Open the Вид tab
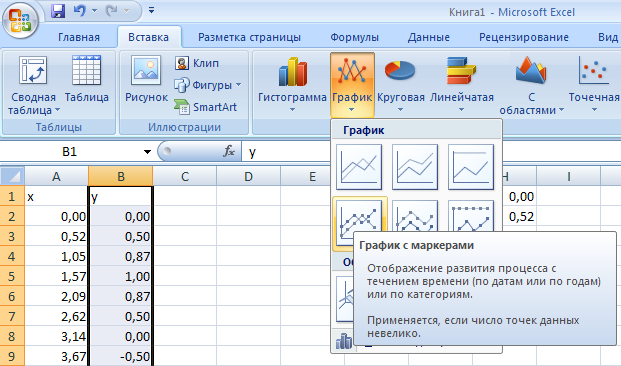Image resolution: width=621 pixels, height=366 pixels. click(x=608, y=37)
